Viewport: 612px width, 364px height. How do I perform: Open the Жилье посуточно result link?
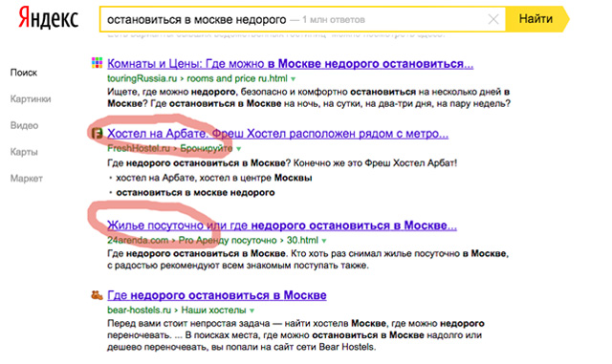(x=282, y=225)
